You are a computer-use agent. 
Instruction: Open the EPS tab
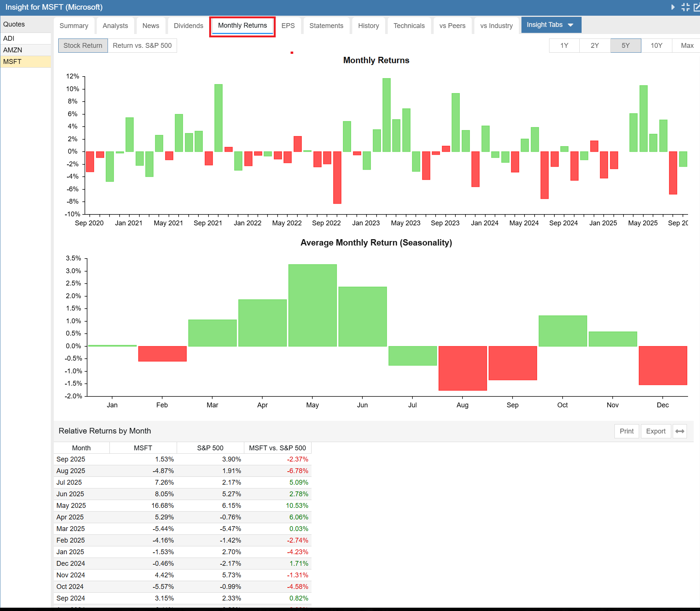click(x=288, y=26)
